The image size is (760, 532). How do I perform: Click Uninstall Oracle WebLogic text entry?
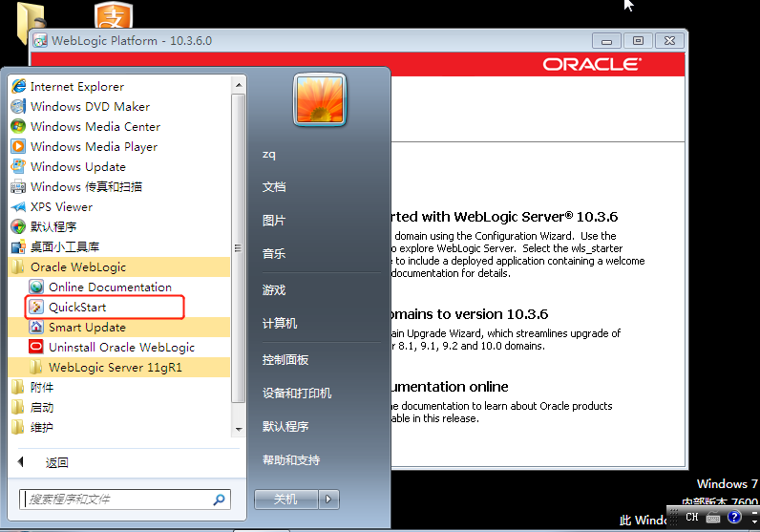coord(121,348)
